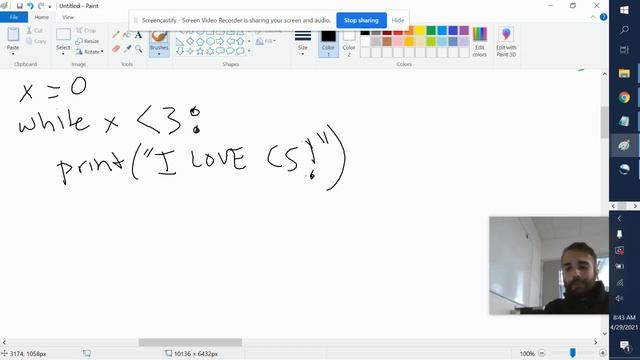This screenshot has width=640, height=360.
Task: Click the Undo arrow in quick access toolbar
Action: pos(30,6)
